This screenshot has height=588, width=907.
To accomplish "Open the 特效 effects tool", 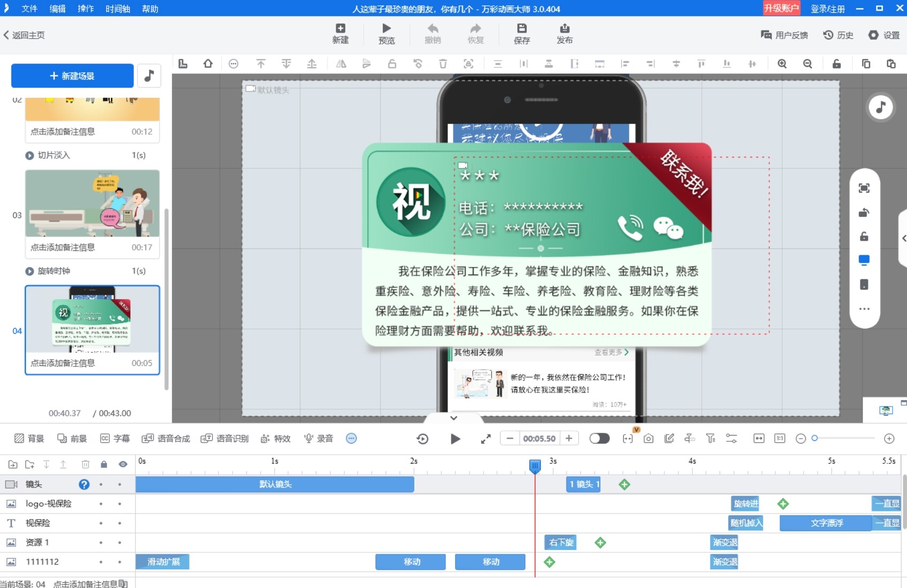I will (275, 439).
